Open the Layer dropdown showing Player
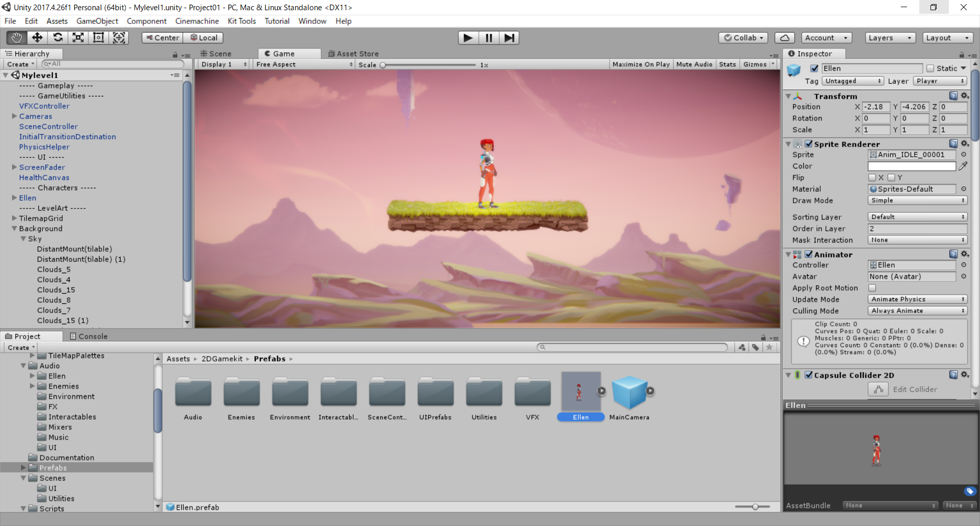Viewport: 980px width, 526px height. click(940, 81)
